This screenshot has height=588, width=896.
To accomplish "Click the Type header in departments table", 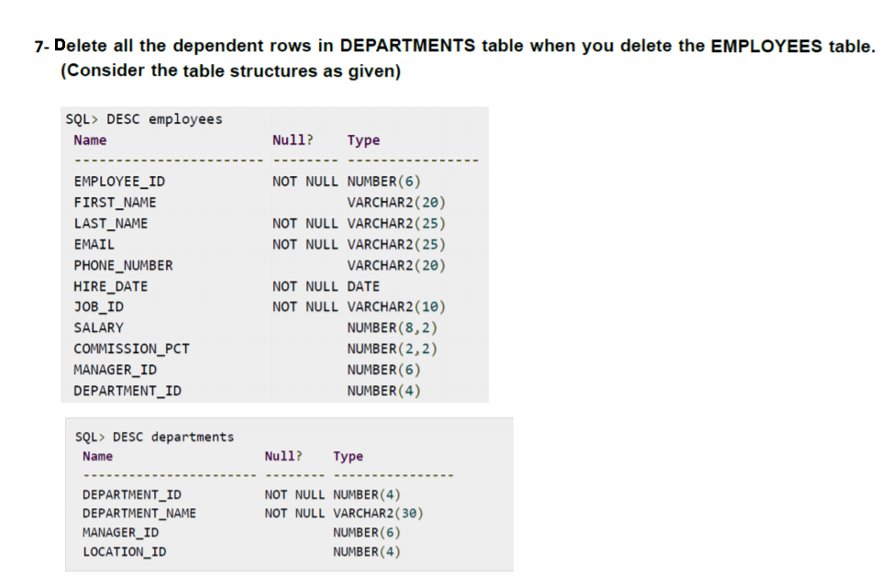I will tap(348, 456).
